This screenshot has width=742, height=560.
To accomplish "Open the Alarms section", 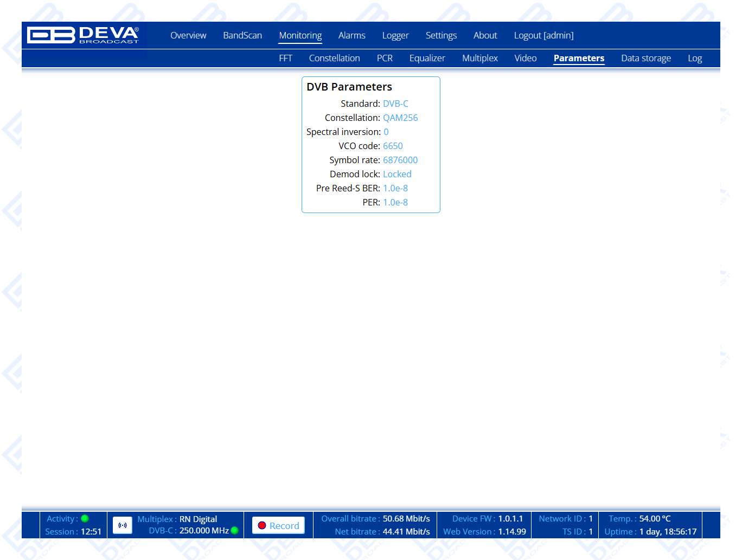I will pos(351,35).
